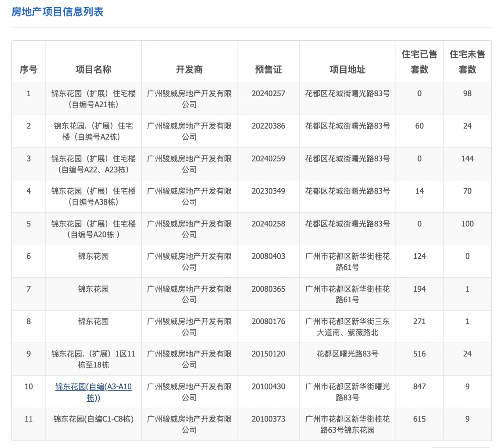Image resolution: width=502 pixels, height=448 pixels.
Task: Click project name 锦东花园（扩展）住宅楼（自编号A21栋）
Action: [x=93, y=99]
